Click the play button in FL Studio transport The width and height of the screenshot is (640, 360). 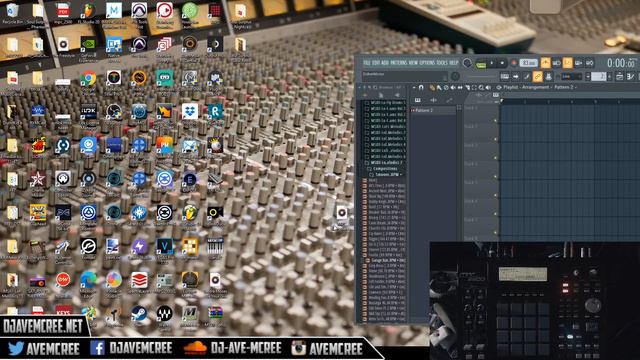coord(491,63)
